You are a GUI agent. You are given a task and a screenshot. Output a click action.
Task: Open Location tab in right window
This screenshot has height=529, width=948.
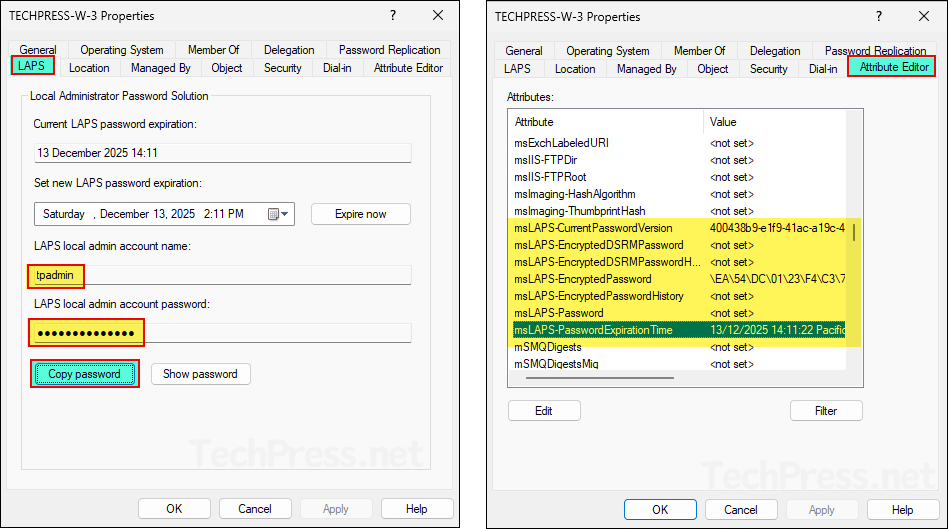(x=575, y=69)
